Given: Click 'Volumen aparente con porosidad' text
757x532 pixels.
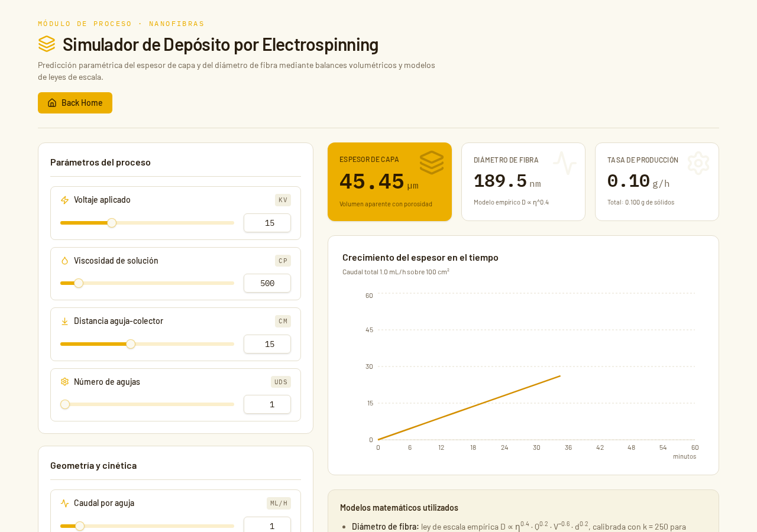Looking at the screenshot, I should coord(386,204).
